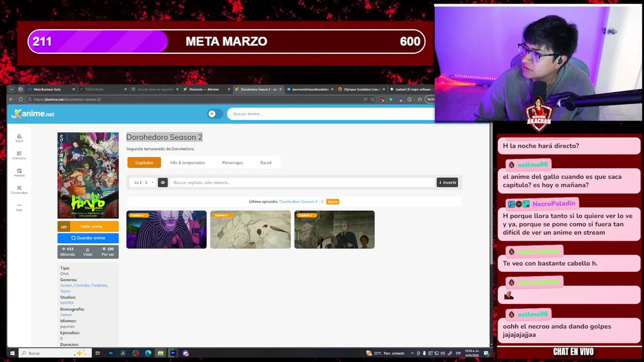644x362 pixels.
Task: Open the weather widget showing 25°C
Action: [x=385, y=353]
